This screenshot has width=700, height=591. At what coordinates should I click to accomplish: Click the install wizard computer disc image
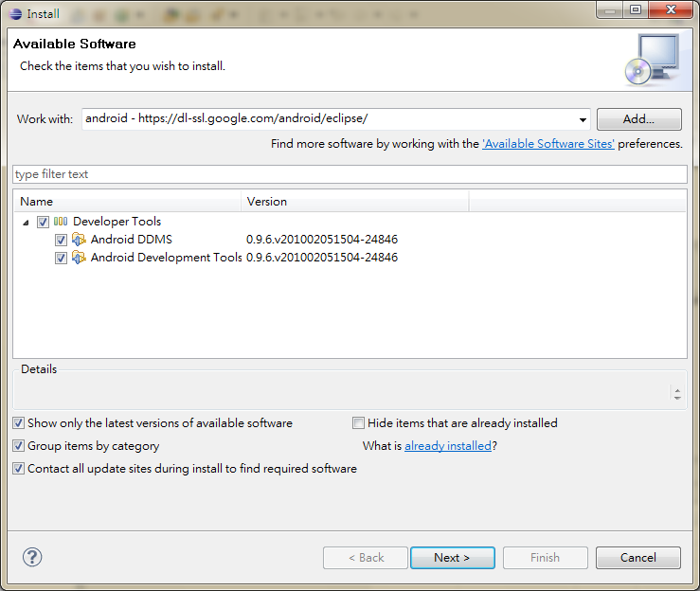[653, 61]
